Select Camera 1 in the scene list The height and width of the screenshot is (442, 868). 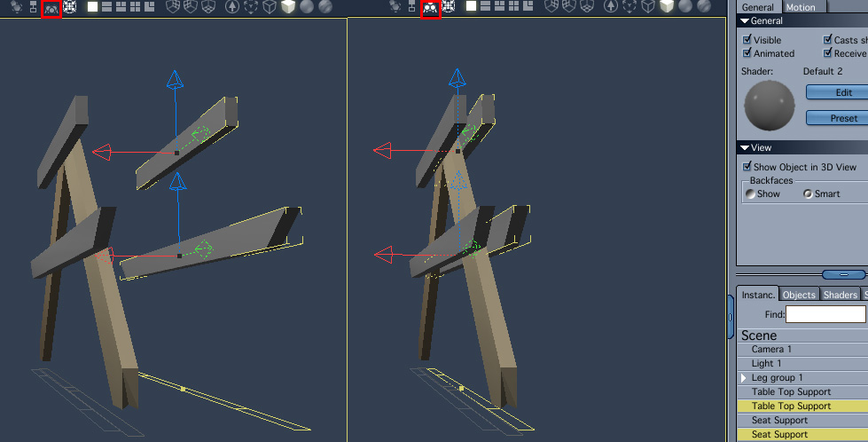802,350
